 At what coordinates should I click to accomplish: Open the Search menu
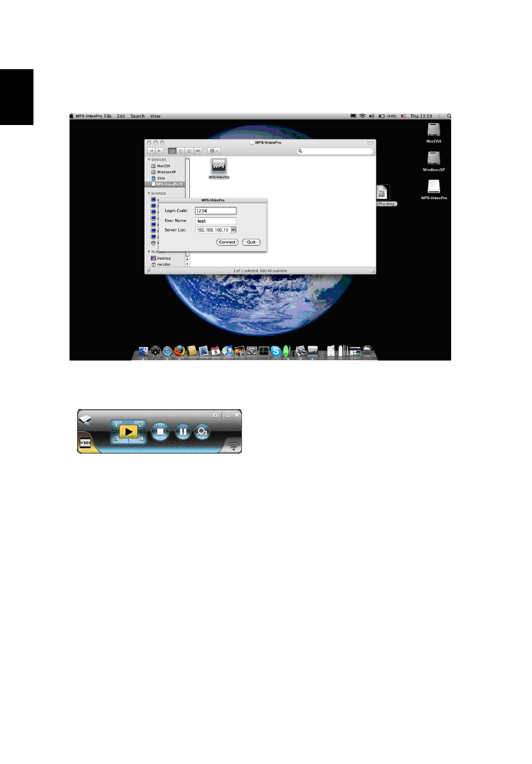coord(137,116)
